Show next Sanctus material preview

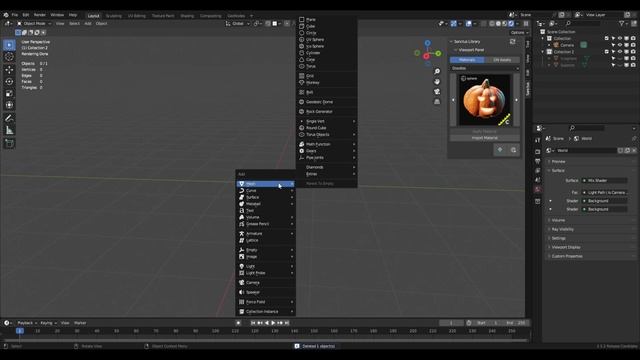(x=516, y=100)
